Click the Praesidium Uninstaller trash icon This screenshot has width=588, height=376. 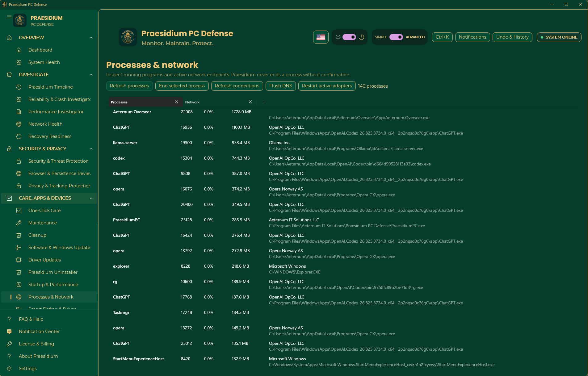tap(19, 272)
